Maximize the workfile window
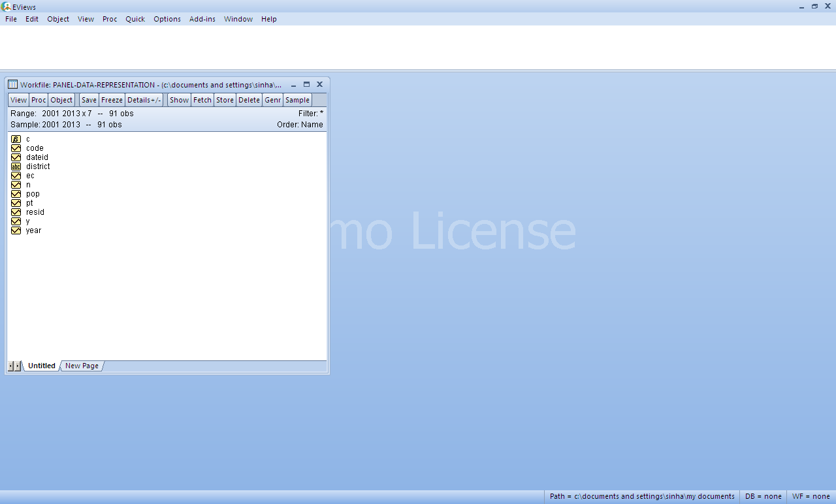836x504 pixels. (306, 85)
